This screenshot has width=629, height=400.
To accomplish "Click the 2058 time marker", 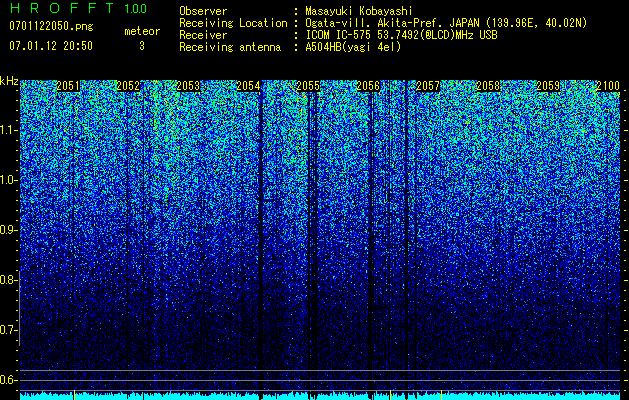I will pyautogui.click(x=488, y=86).
